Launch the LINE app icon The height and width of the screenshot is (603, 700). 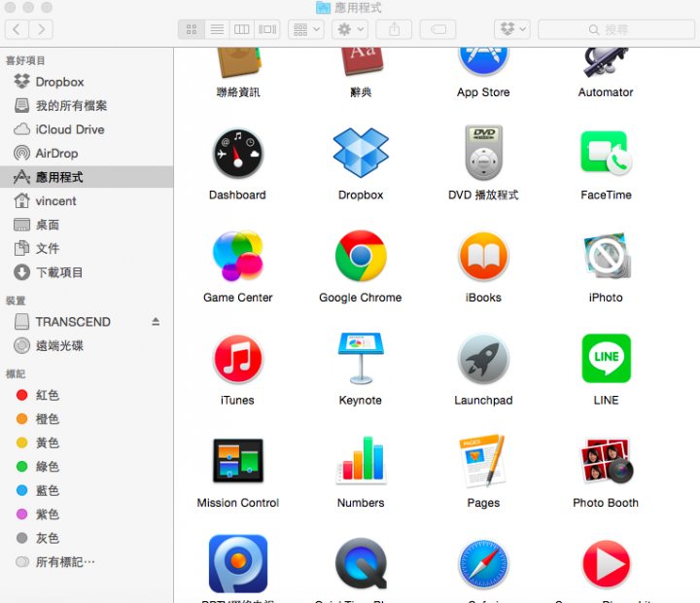coord(607,358)
